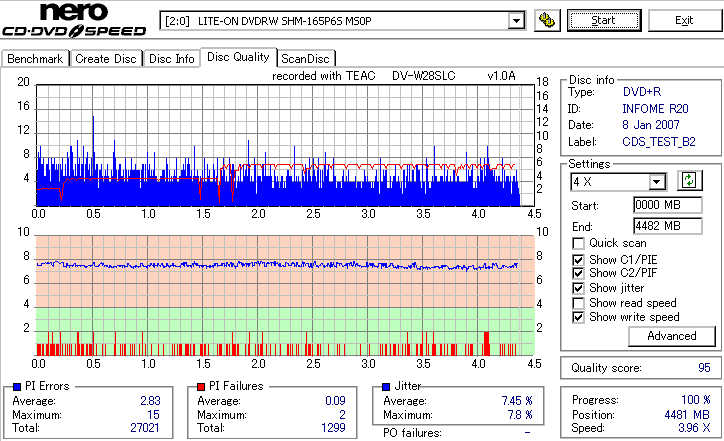Uncheck the Show write speed option

[578, 318]
